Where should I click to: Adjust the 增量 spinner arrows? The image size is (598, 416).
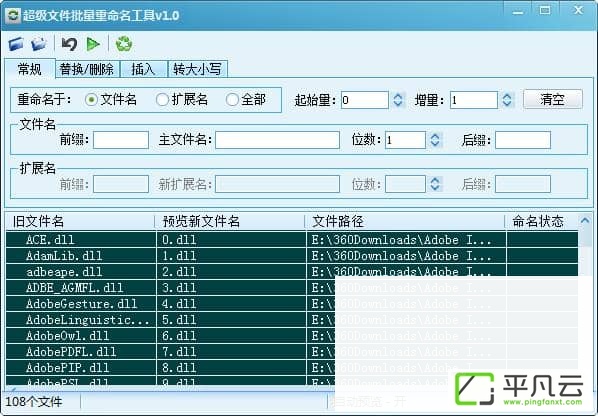click(507, 100)
